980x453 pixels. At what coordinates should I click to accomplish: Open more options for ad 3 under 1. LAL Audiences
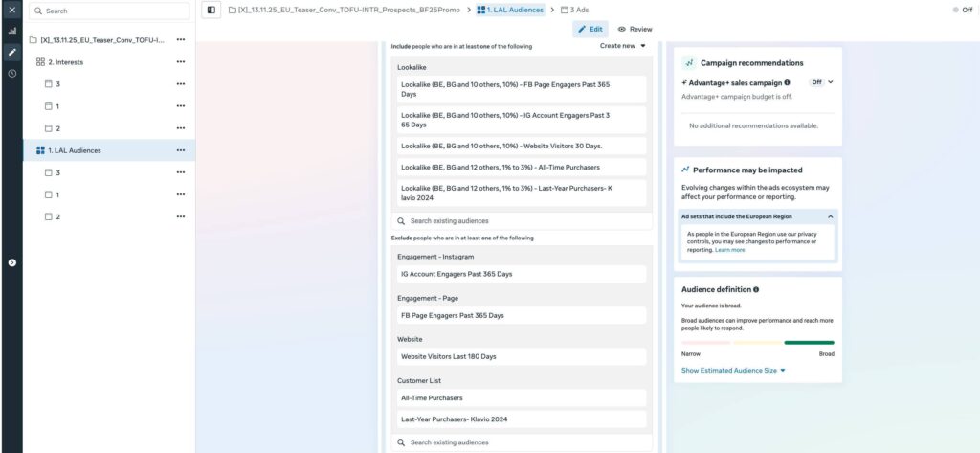click(181, 172)
